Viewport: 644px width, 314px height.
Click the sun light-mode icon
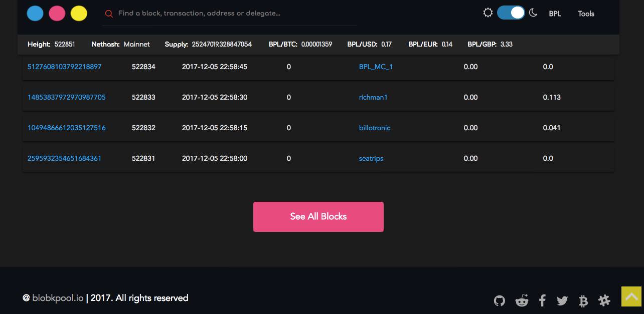[488, 13]
